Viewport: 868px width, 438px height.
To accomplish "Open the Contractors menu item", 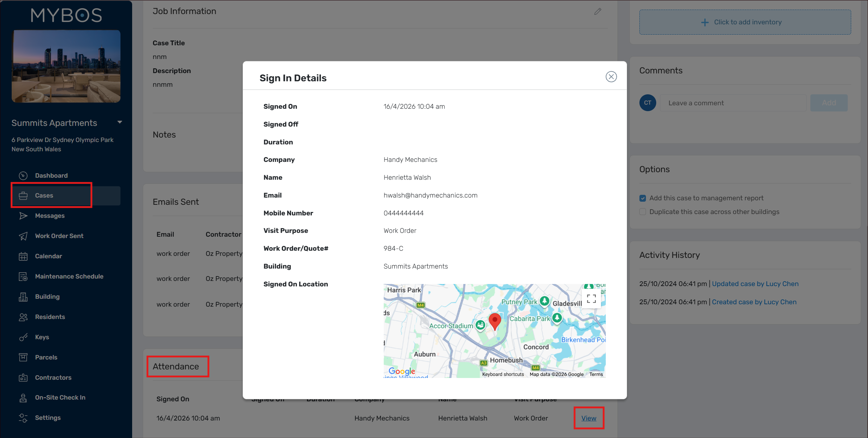I will [53, 378].
